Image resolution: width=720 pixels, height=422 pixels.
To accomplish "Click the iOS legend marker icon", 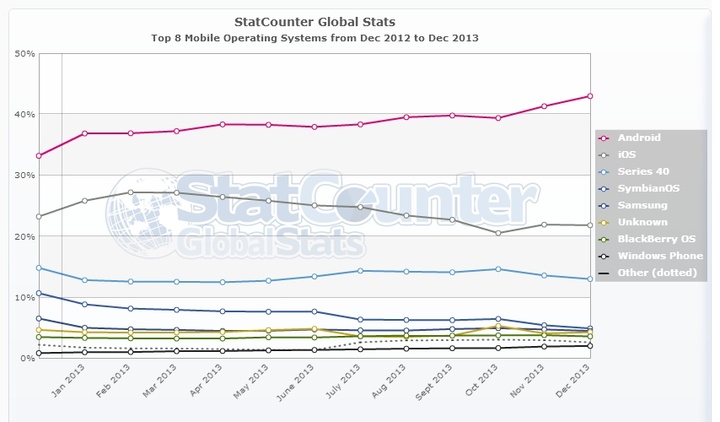I will (x=605, y=154).
